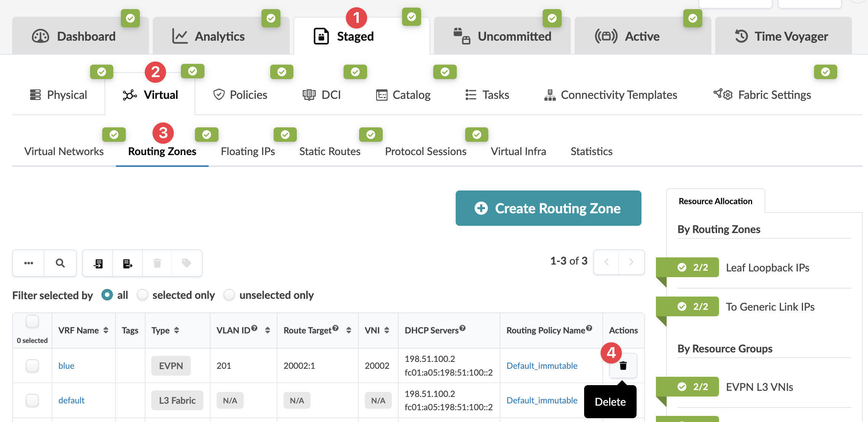Click VLAN ID help question-mark icon
868x422 pixels.
click(254, 328)
